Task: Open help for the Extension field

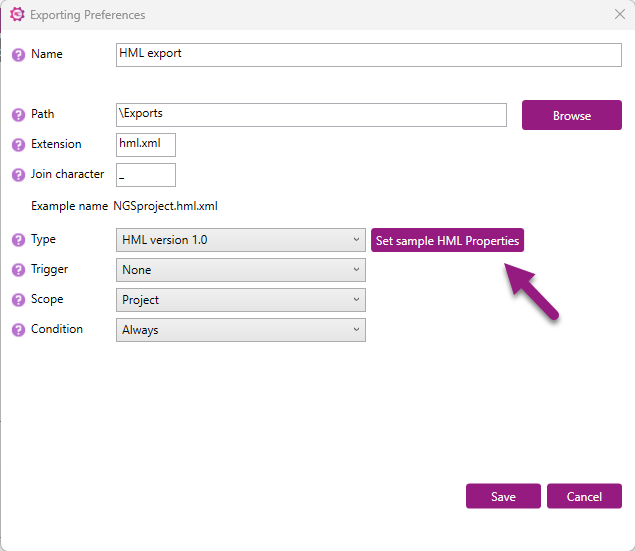Action: pos(18,145)
